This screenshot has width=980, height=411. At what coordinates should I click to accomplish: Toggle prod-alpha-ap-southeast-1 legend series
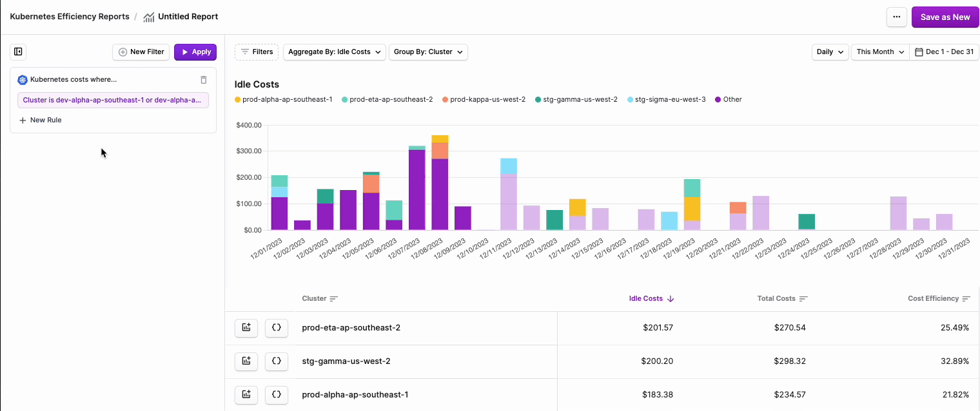coord(284,99)
